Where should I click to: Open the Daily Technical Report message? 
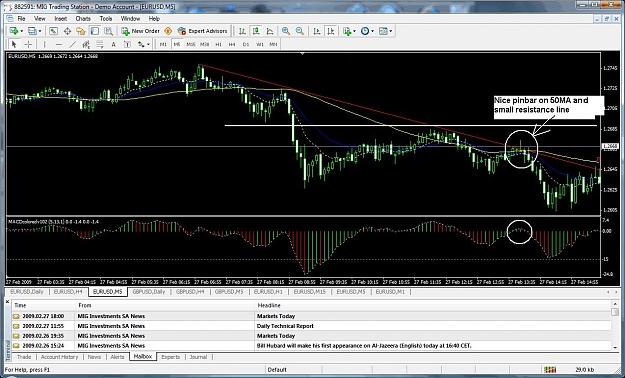coord(285,326)
